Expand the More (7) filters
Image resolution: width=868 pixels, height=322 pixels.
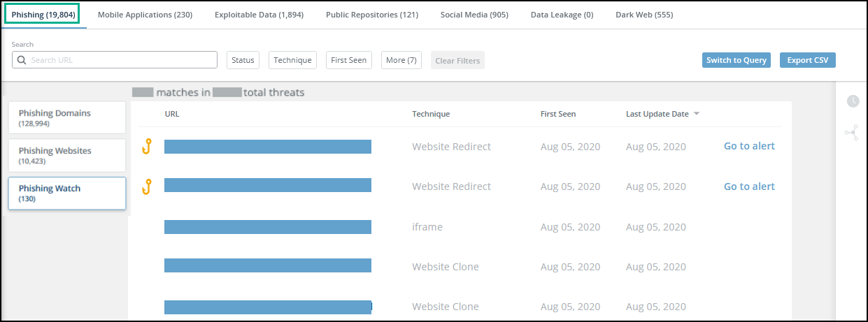[401, 60]
